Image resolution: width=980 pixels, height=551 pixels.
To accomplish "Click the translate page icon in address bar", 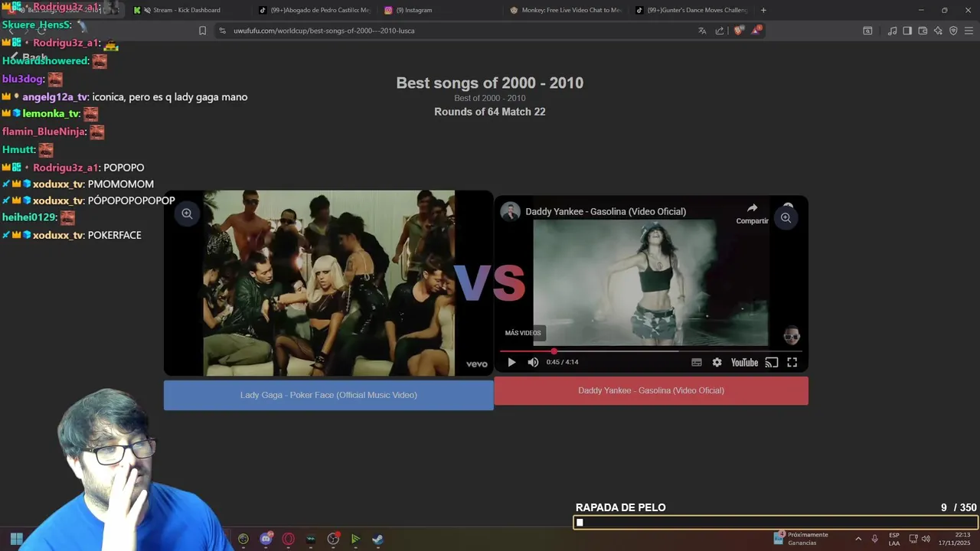I will tap(702, 31).
